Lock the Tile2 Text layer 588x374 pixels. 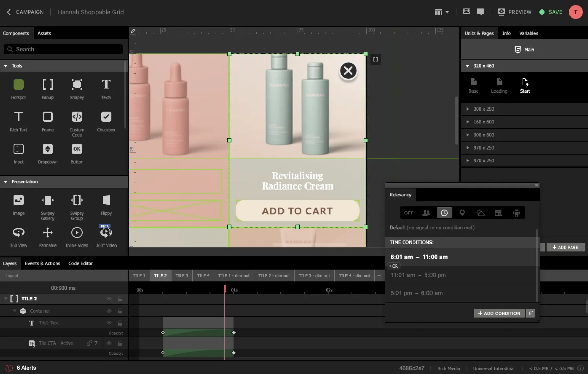click(x=120, y=323)
